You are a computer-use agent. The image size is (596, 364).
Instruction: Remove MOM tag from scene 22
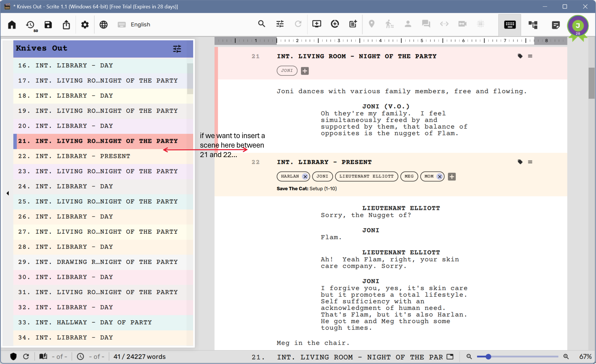pos(440,177)
